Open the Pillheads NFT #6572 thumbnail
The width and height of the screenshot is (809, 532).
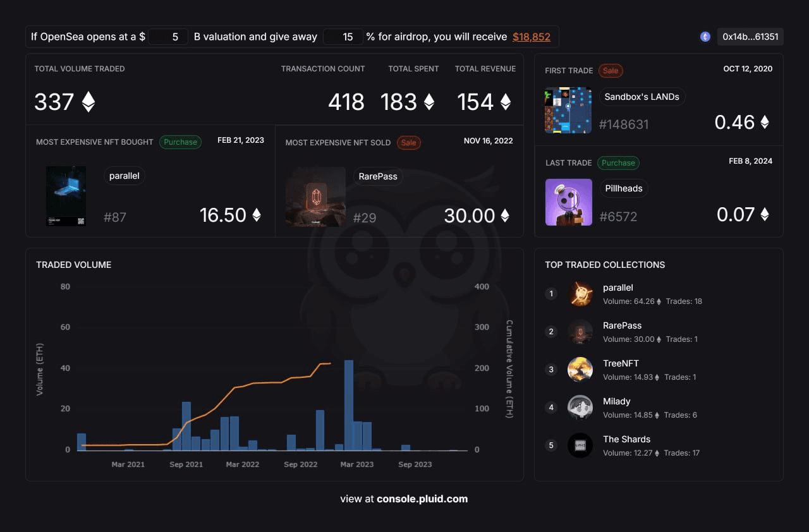569,202
